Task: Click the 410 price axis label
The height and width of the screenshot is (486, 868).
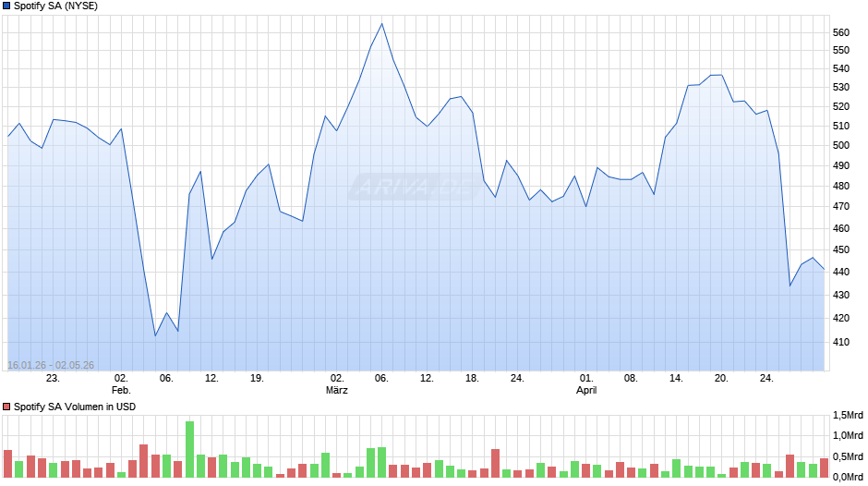Action: coord(841,343)
